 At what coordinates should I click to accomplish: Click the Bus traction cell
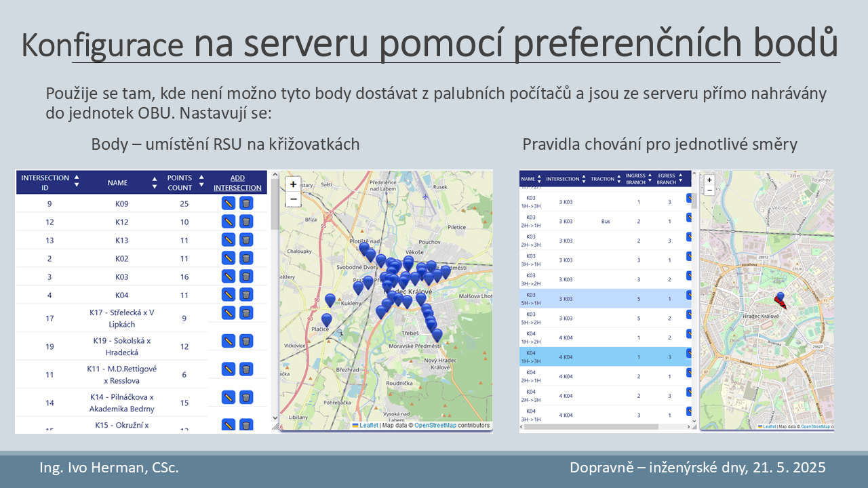[606, 222]
